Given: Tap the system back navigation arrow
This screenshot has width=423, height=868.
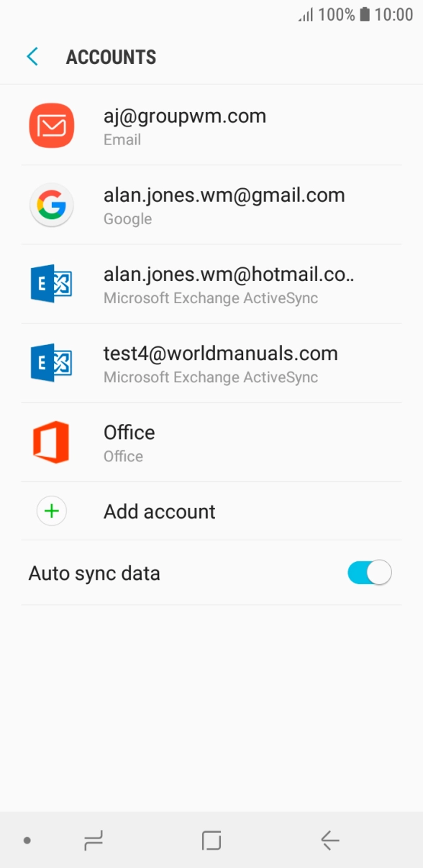Looking at the screenshot, I should coord(329,840).
